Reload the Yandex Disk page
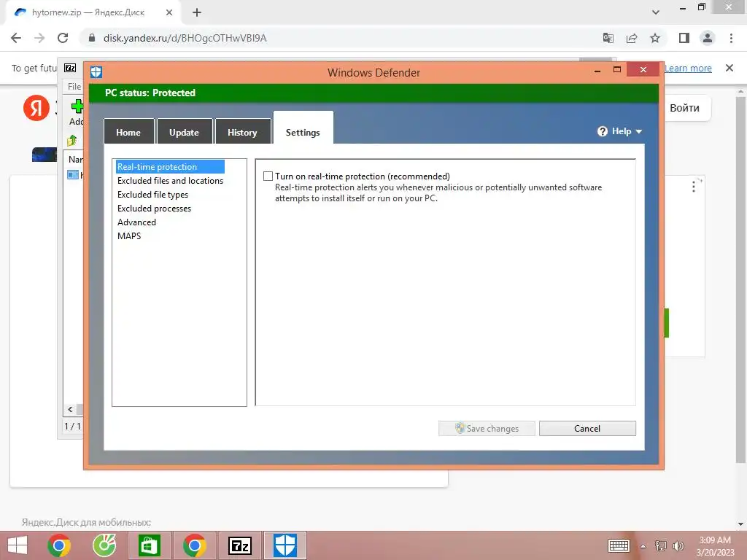The image size is (747, 560). (63, 38)
